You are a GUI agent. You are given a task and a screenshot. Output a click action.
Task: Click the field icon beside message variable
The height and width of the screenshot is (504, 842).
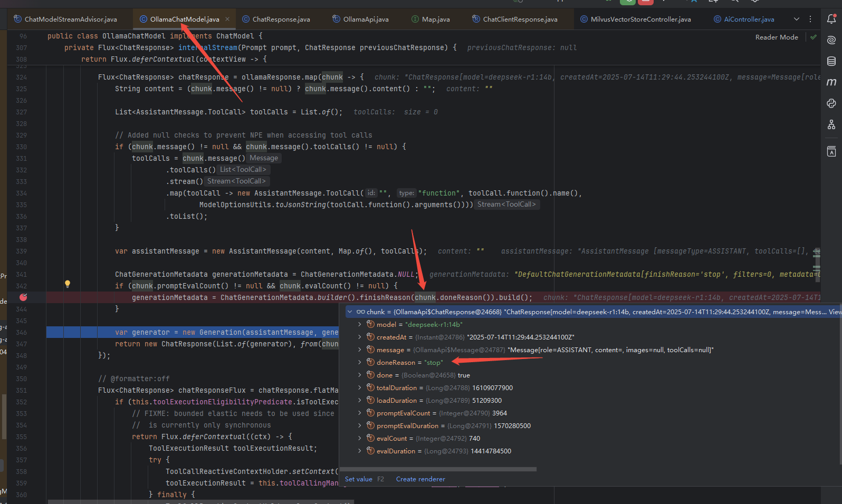pos(370,350)
